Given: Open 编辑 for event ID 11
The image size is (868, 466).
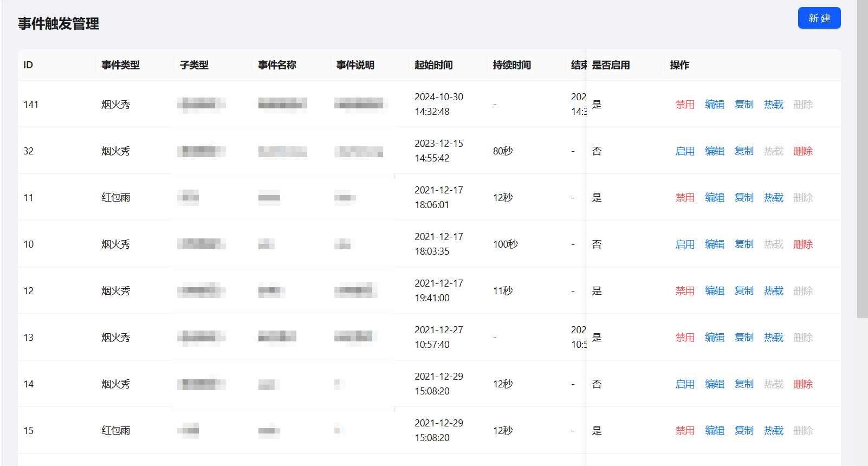Looking at the screenshot, I should 714,198.
